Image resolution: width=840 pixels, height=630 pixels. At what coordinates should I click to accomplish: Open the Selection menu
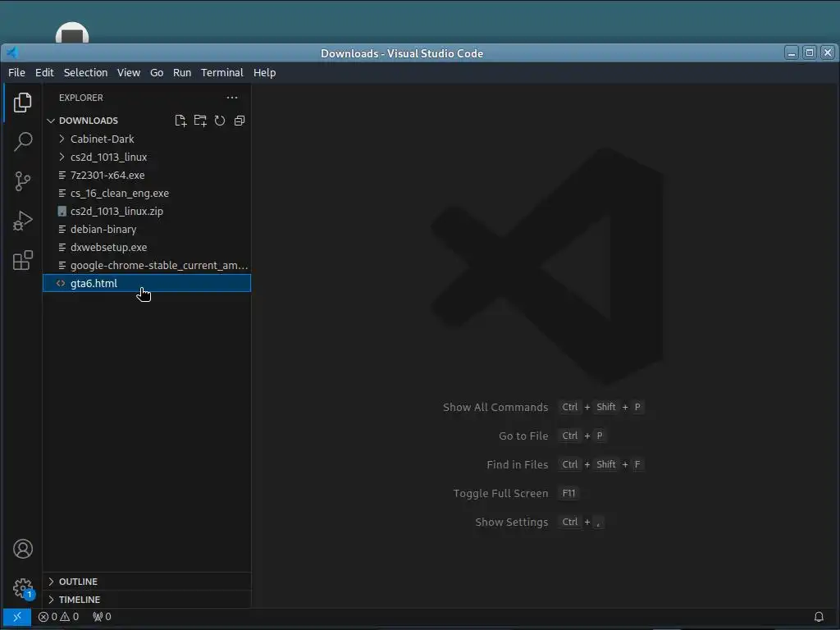(85, 72)
